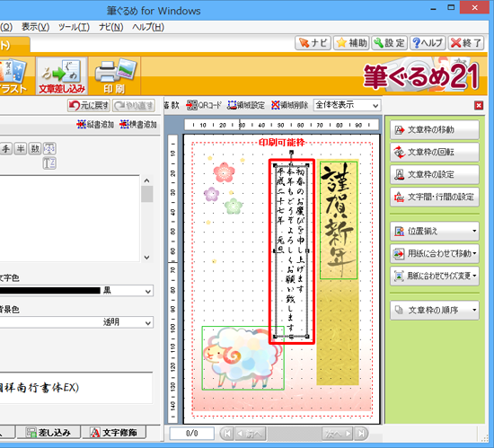This screenshot has width=494, height=448.
Task: Click the 文章枠の回転 button
Action: (x=435, y=152)
